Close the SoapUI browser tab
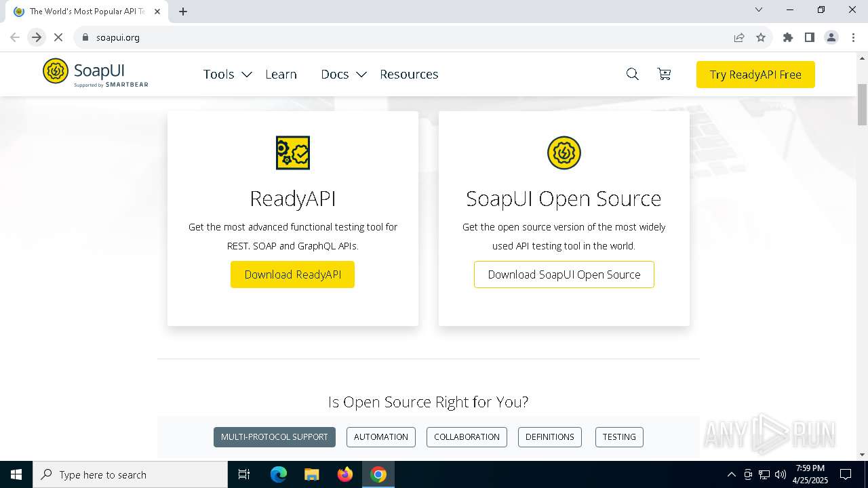The image size is (868, 488). point(157,12)
